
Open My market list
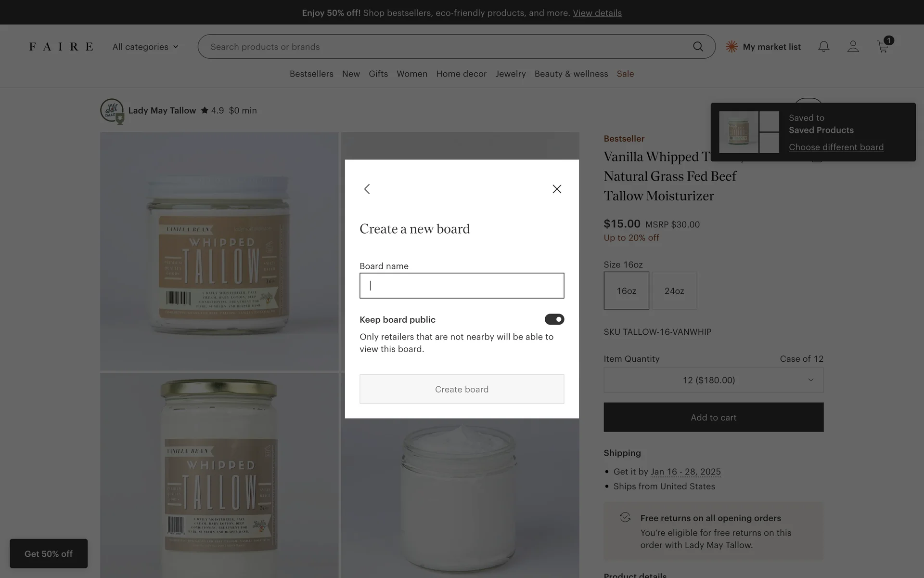pyautogui.click(x=763, y=47)
